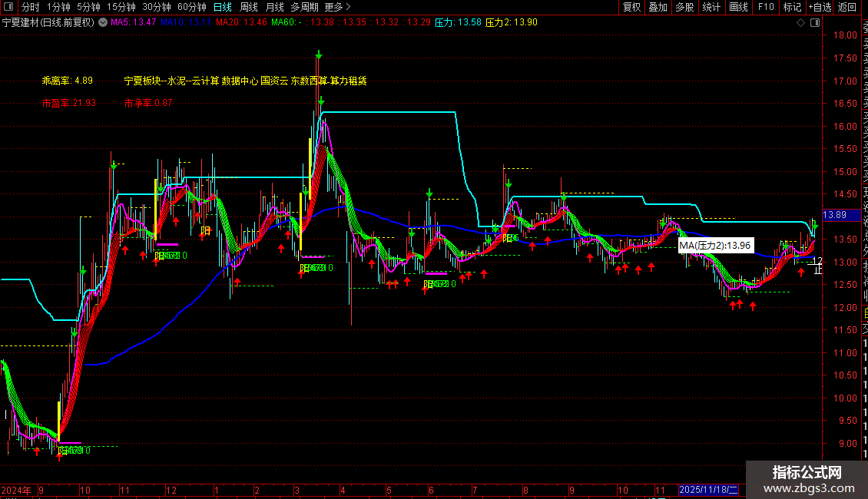Toggle the right panel icon beside the diamond

point(815,23)
